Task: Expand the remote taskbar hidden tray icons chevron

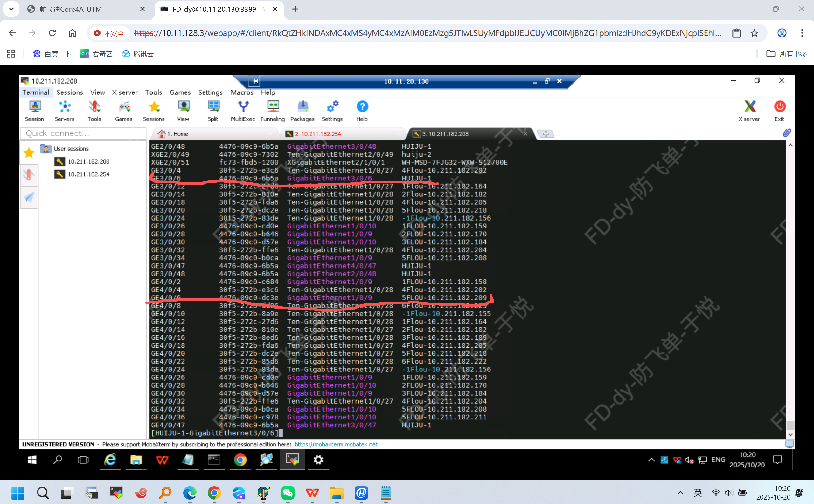Action: point(651,460)
